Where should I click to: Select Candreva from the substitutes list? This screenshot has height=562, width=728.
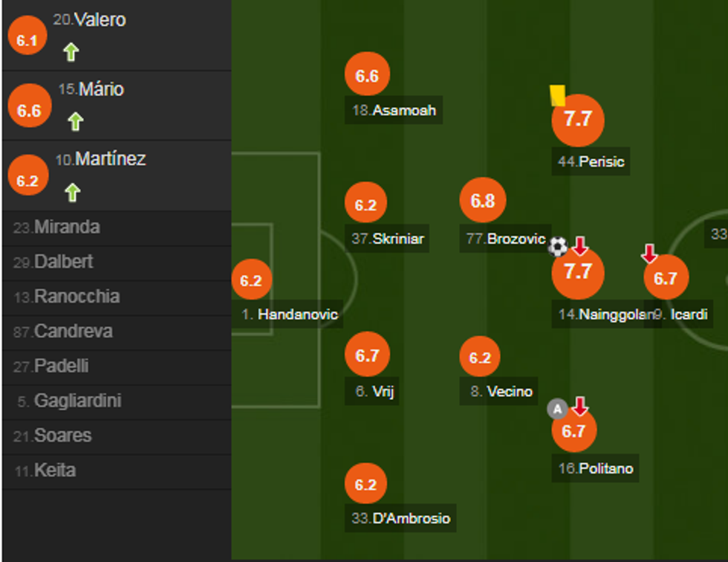(73, 332)
